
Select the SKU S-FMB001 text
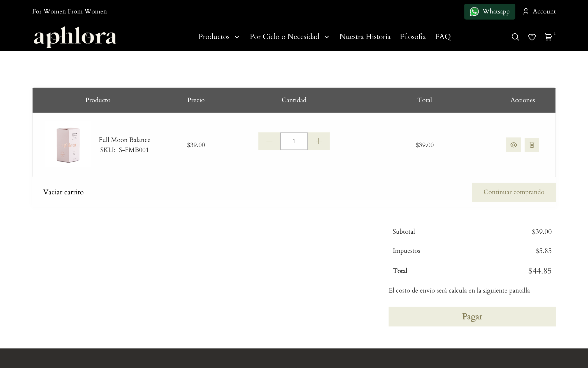[x=124, y=150]
